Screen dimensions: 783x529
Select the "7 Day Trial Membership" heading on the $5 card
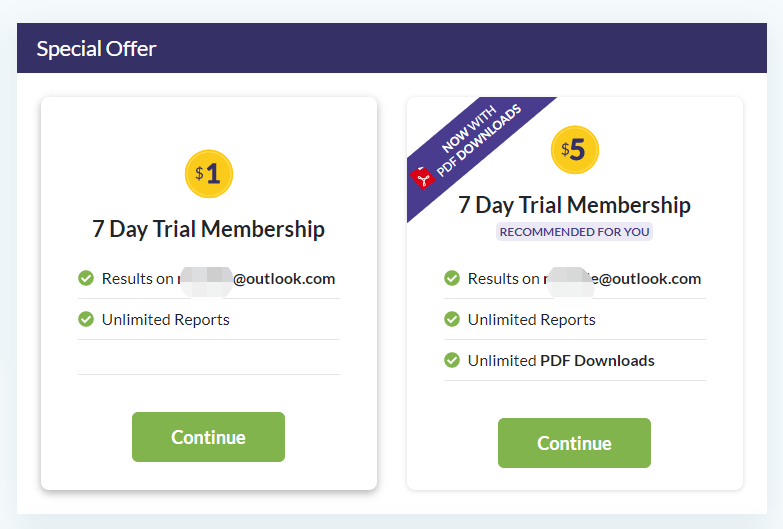[574, 205]
